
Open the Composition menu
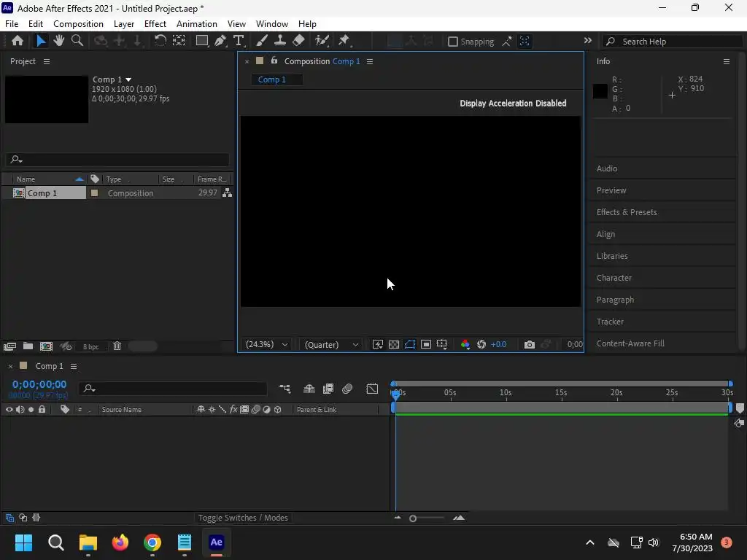click(x=78, y=24)
